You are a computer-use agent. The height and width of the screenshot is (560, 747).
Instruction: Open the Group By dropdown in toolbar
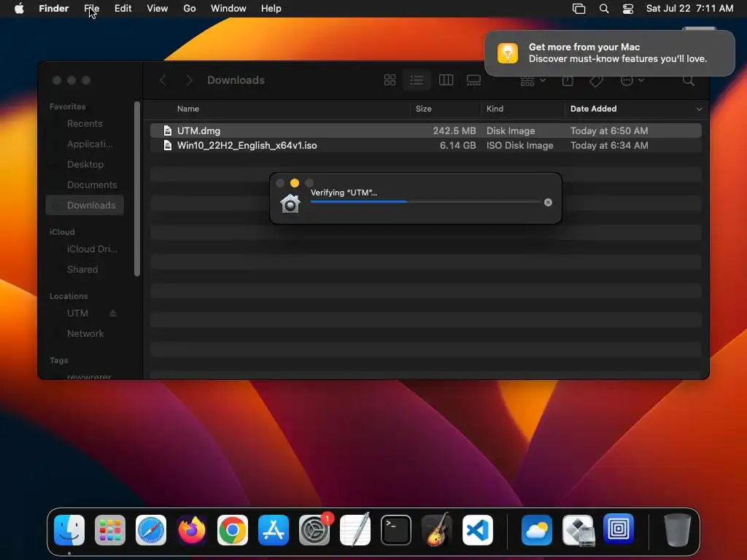[533, 80]
